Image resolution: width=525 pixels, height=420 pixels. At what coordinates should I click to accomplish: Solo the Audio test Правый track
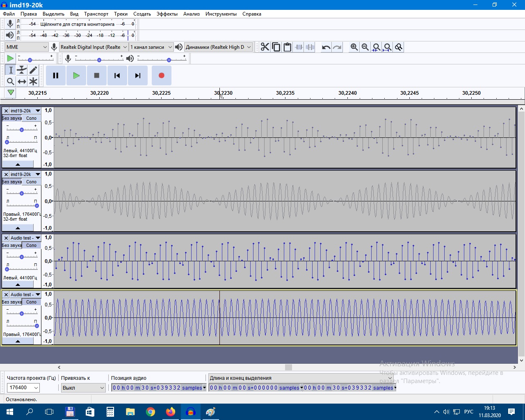pyautogui.click(x=32, y=302)
